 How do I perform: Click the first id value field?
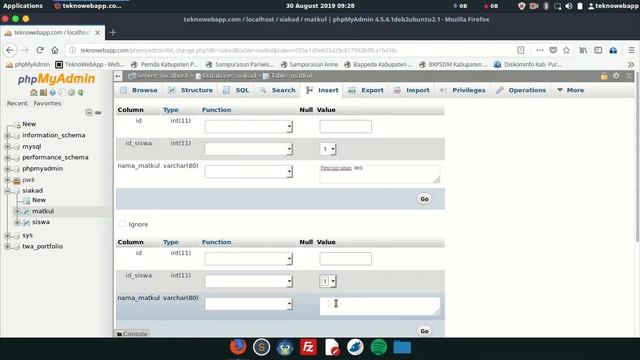pyautogui.click(x=346, y=127)
